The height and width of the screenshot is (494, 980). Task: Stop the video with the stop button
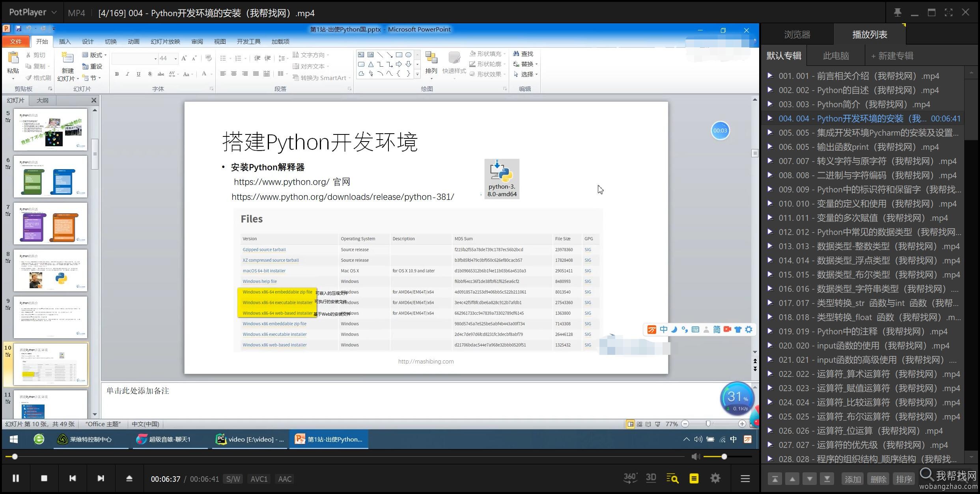pyautogui.click(x=44, y=478)
